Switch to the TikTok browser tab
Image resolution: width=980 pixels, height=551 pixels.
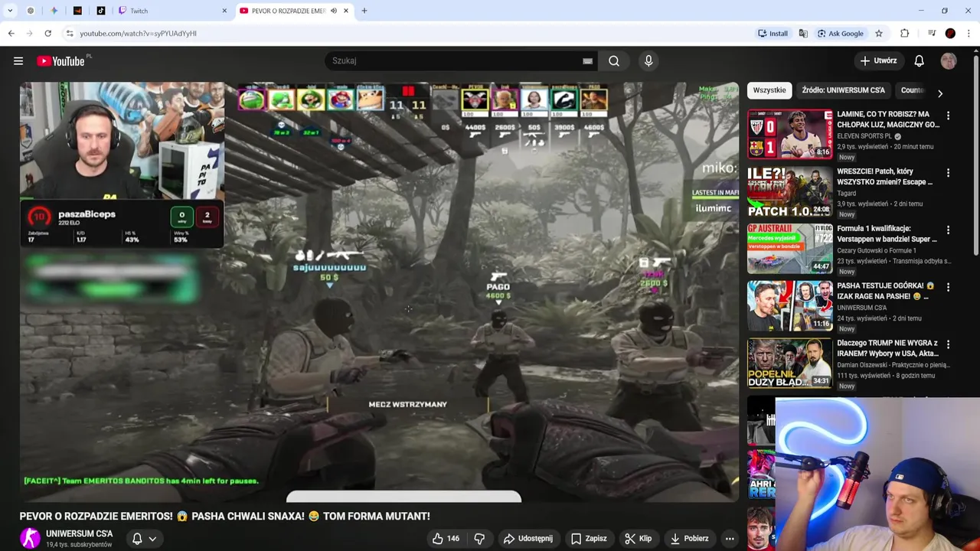click(101, 11)
